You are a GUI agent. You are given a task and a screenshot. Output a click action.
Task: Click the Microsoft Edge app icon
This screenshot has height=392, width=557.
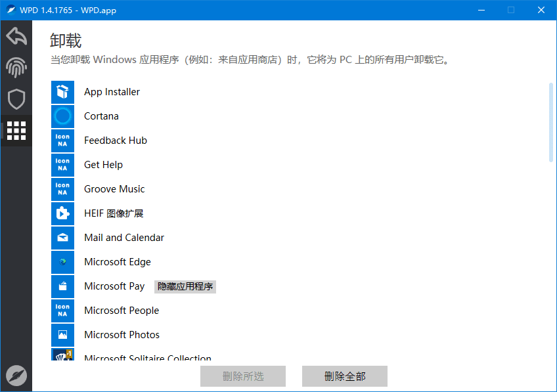pos(62,262)
